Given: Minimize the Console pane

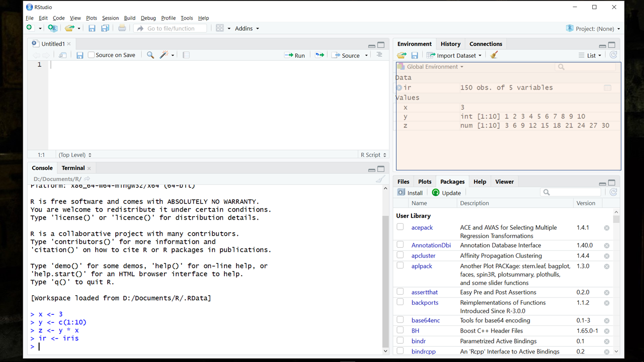Looking at the screenshot, I should tap(371, 170).
